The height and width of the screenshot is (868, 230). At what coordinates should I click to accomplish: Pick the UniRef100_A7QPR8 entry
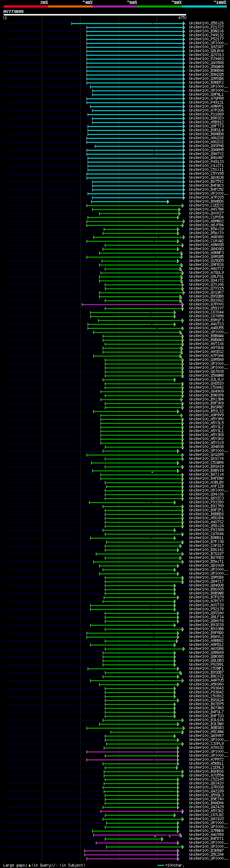pyautogui.click(x=206, y=99)
